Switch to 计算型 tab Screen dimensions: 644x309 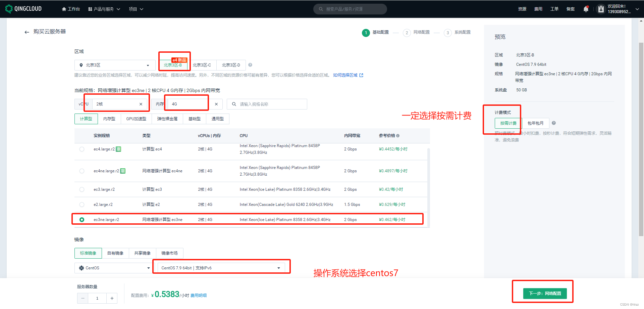(86, 119)
